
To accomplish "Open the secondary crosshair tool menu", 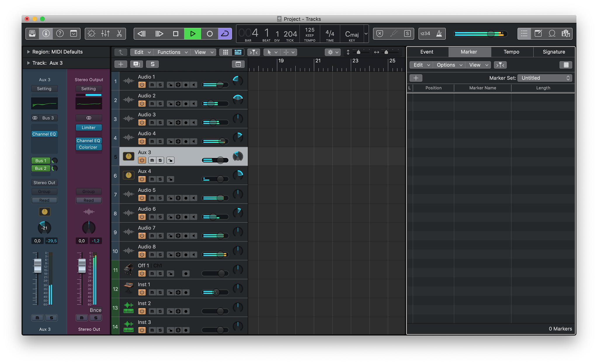I will point(289,52).
